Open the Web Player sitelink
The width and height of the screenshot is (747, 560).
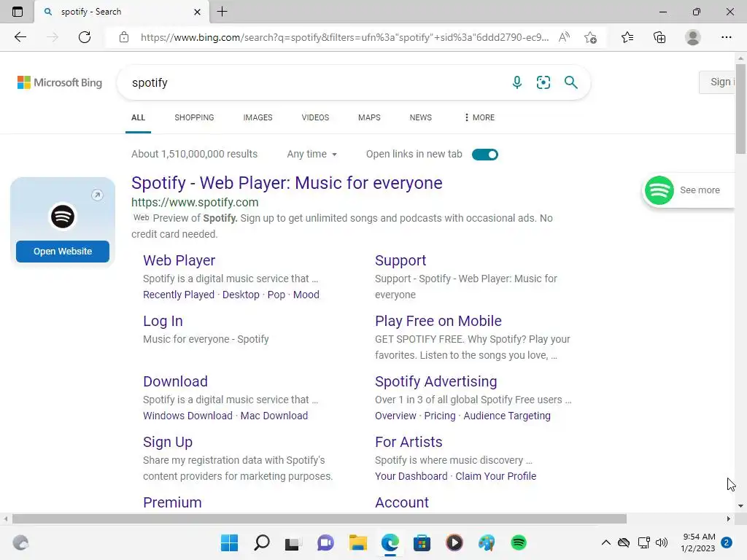[x=179, y=260]
